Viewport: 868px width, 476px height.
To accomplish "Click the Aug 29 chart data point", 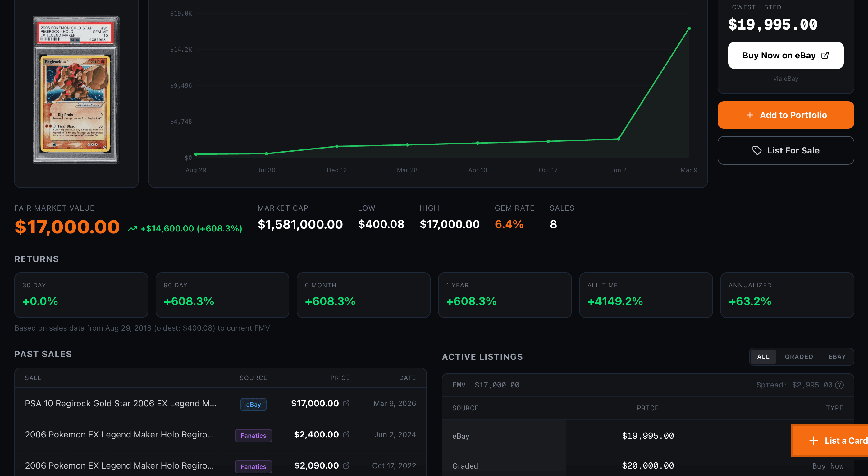I will [x=196, y=154].
